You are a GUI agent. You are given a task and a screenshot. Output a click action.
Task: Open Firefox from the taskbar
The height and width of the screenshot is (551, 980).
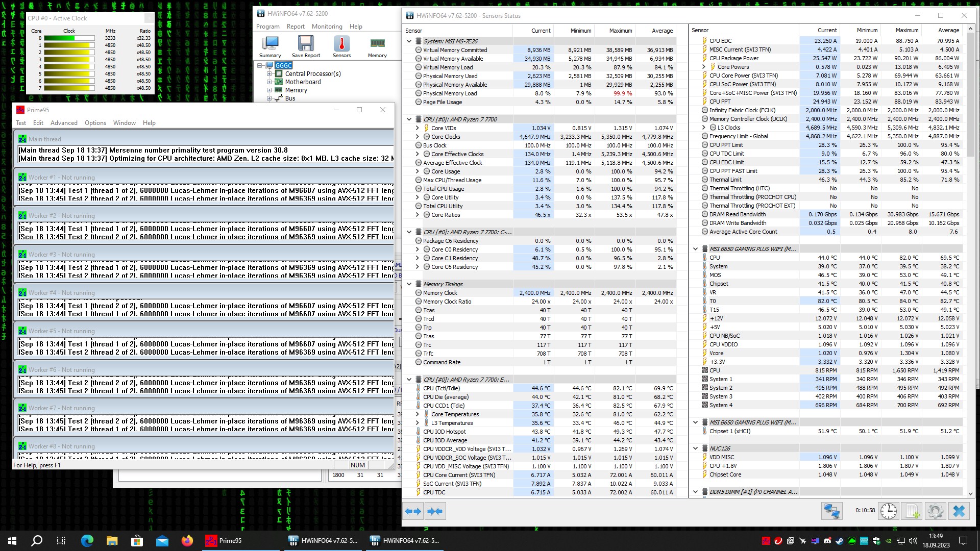coord(187,541)
